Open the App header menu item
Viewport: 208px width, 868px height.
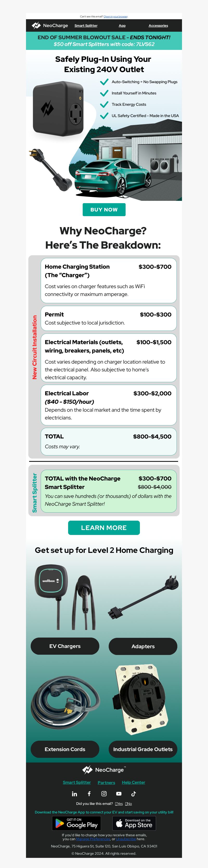coord(122,26)
